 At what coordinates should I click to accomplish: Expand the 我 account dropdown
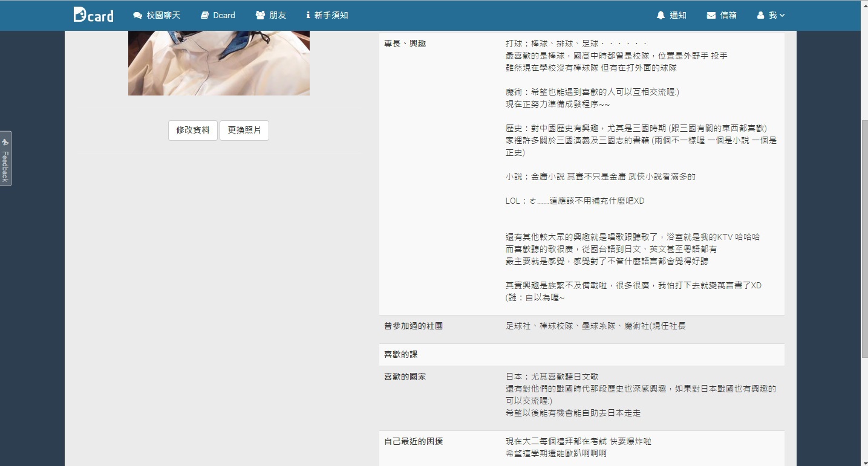[771, 15]
